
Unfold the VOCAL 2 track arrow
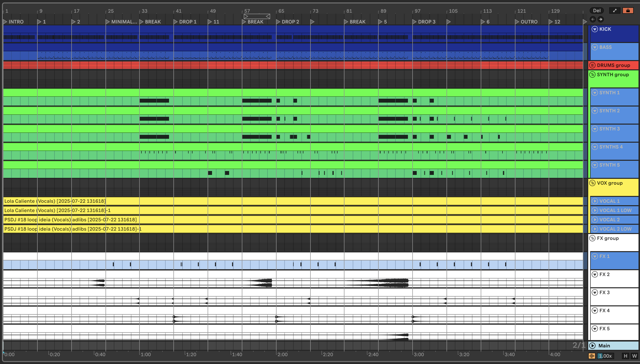(595, 220)
